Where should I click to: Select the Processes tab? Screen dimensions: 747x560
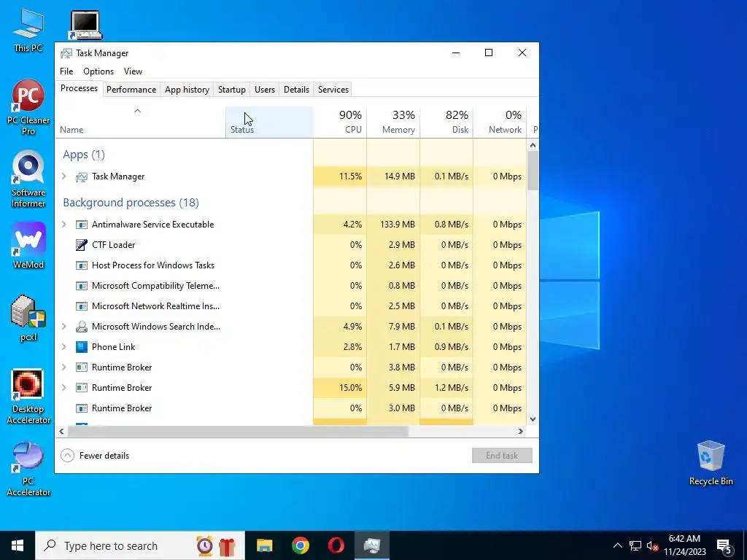(79, 88)
